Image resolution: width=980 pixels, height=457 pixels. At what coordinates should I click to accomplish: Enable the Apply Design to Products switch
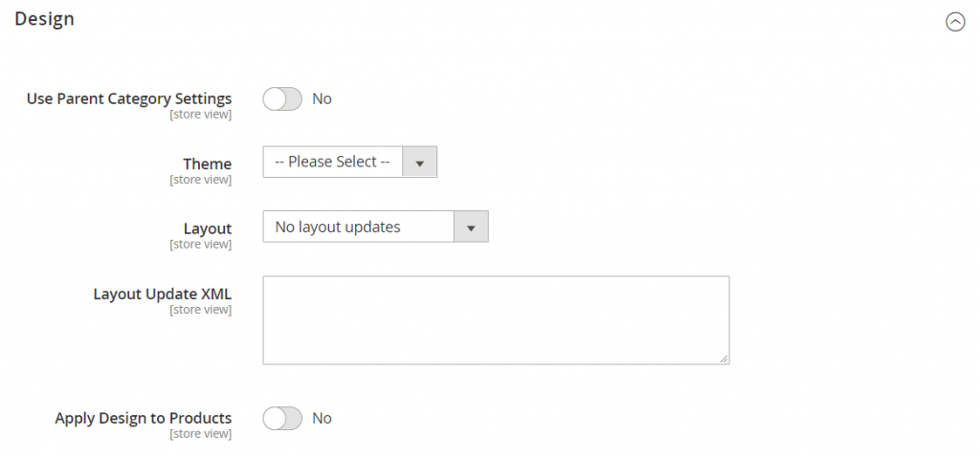pyautogui.click(x=282, y=418)
